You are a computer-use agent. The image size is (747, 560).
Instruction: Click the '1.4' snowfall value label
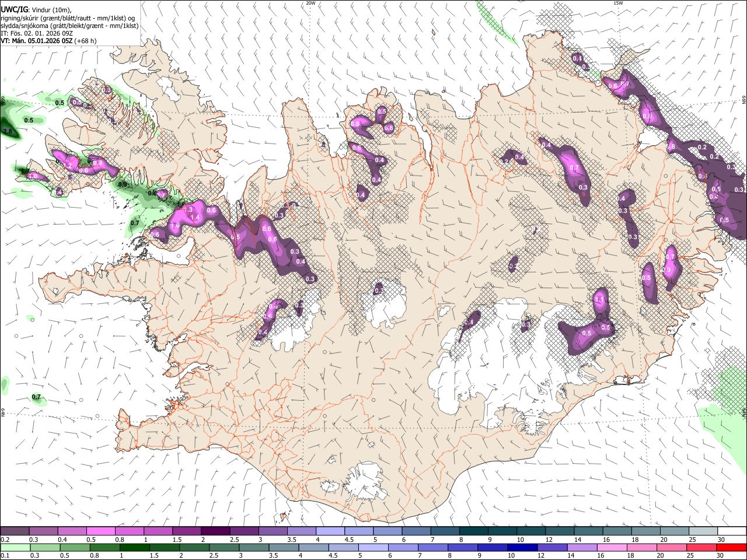196,217
